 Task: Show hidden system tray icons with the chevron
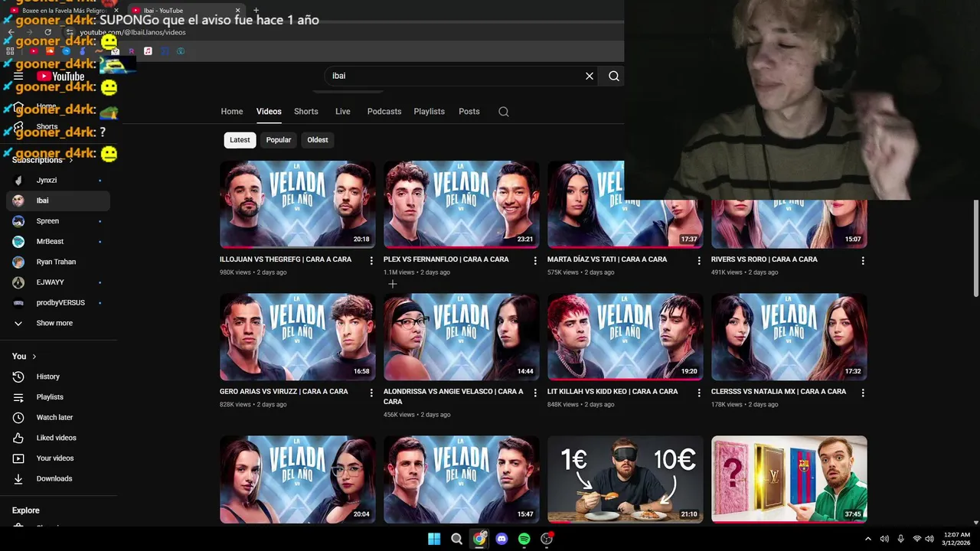(x=867, y=539)
